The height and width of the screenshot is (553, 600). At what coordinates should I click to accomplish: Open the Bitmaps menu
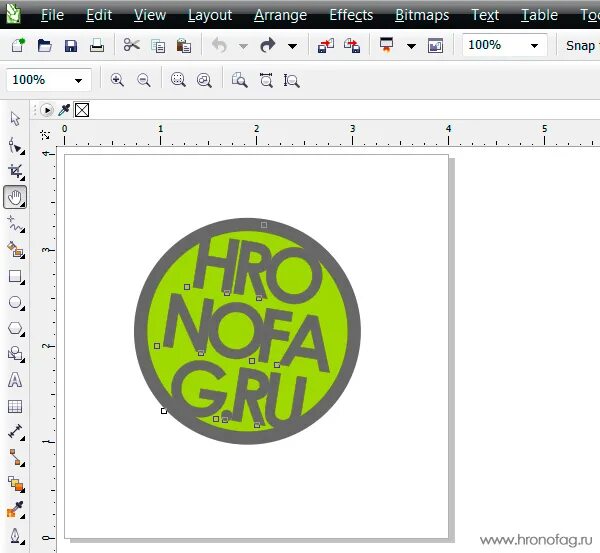point(422,15)
